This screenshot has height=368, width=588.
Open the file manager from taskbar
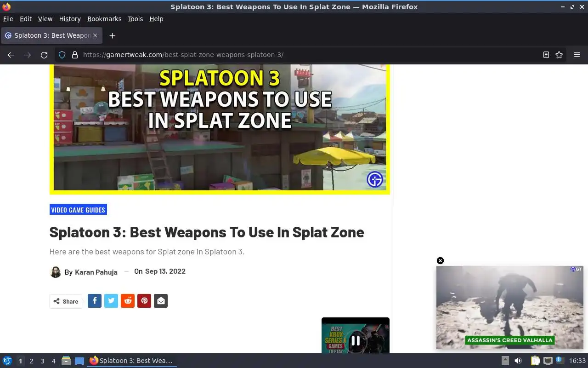click(x=66, y=361)
